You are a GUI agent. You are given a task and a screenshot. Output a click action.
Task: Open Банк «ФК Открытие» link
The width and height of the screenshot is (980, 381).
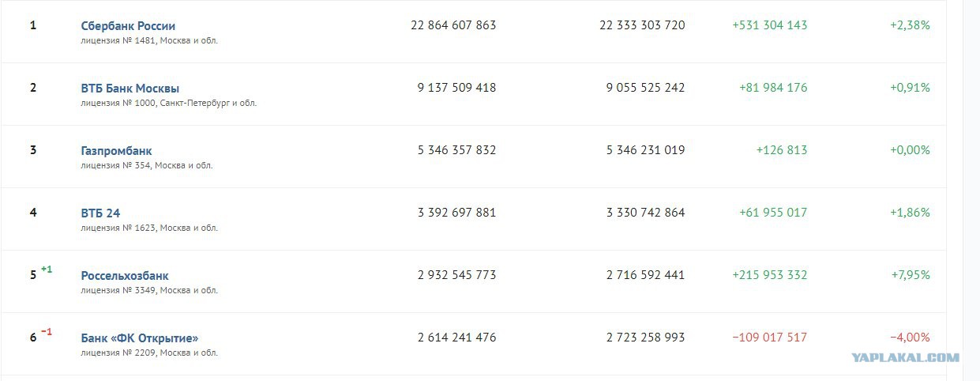[x=140, y=338]
